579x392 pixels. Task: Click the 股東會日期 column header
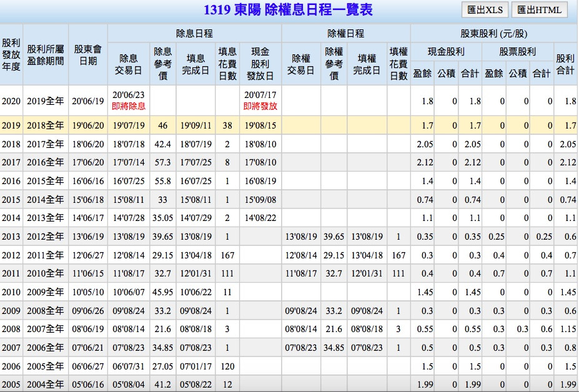(88, 54)
